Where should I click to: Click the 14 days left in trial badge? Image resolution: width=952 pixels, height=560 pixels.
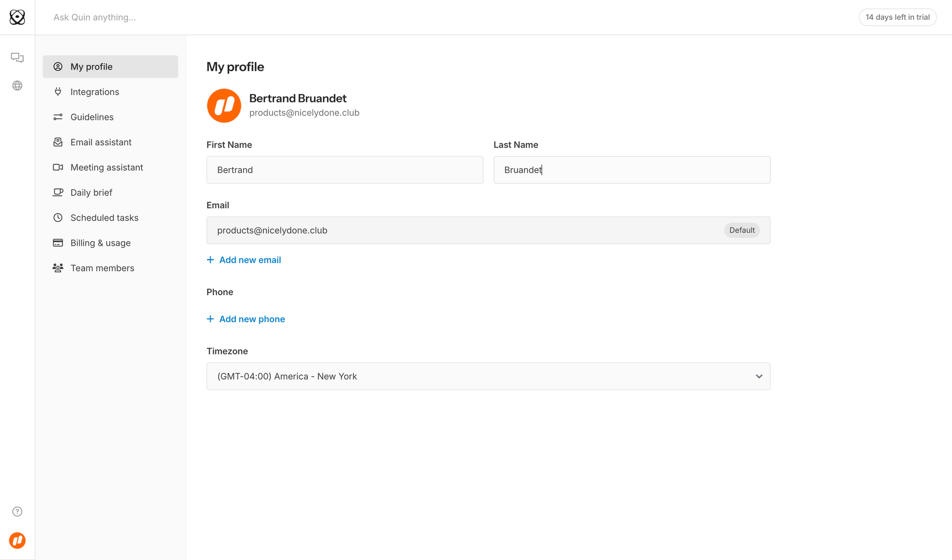coord(897,17)
